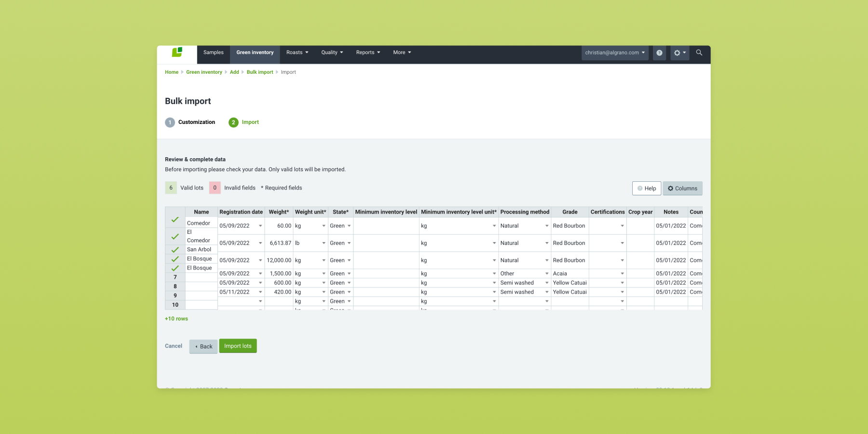Screen dimensions: 868x434
Task: Click the Certifications column header
Action: (608, 212)
